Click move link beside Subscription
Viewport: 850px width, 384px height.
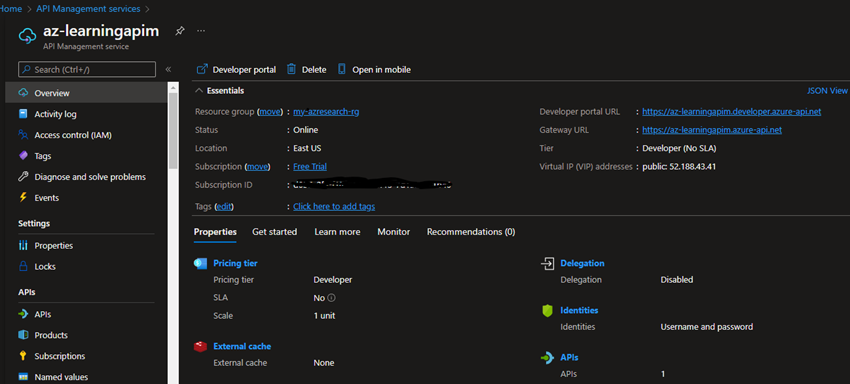[x=257, y=167]
